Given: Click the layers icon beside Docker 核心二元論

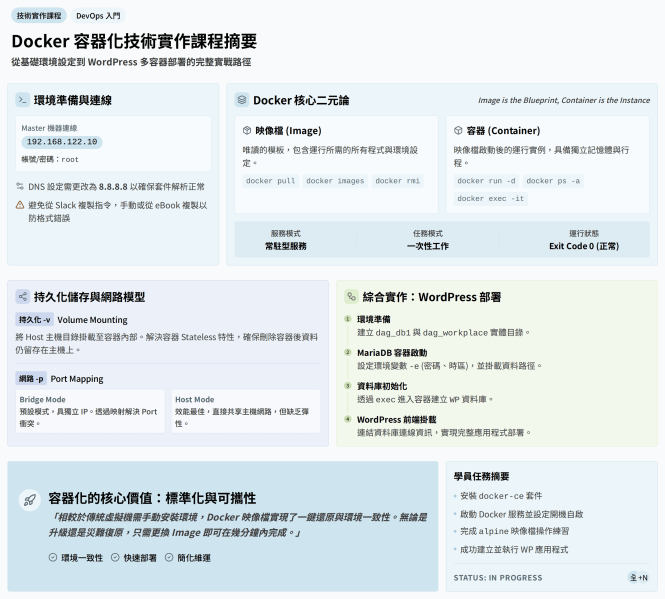Looking at the screenshot, I should tap(242, 100).
